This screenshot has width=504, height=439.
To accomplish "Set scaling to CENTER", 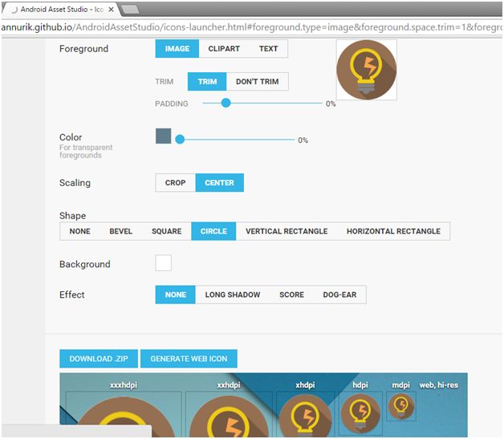I will [x=220, y=182].
